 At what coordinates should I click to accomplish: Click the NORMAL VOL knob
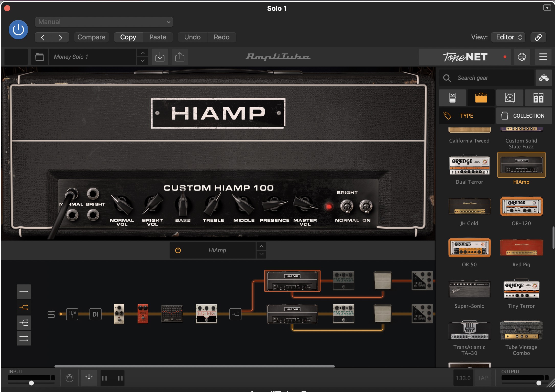[x=122, y=205]
